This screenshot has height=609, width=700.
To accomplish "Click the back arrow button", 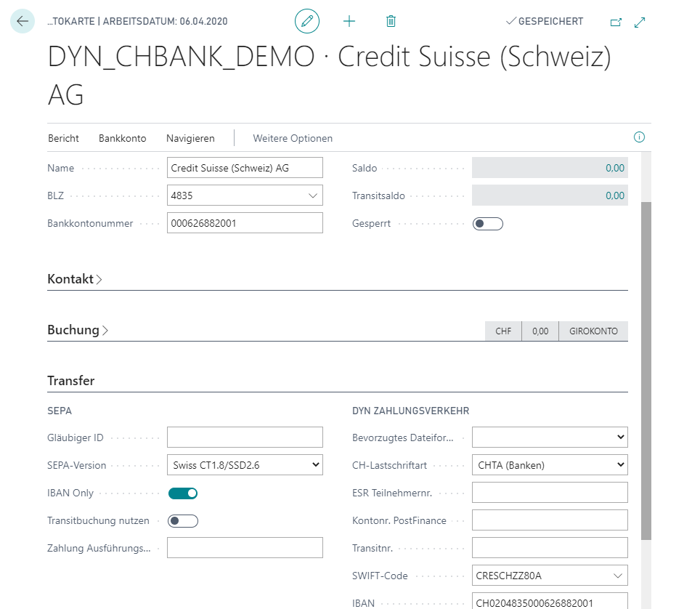I will pyautogui.click(x=23, y=21).
